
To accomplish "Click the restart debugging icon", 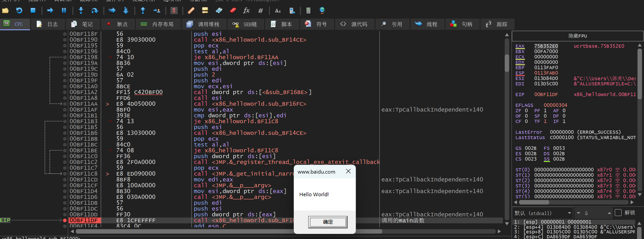I will click(x=19, y=10).
